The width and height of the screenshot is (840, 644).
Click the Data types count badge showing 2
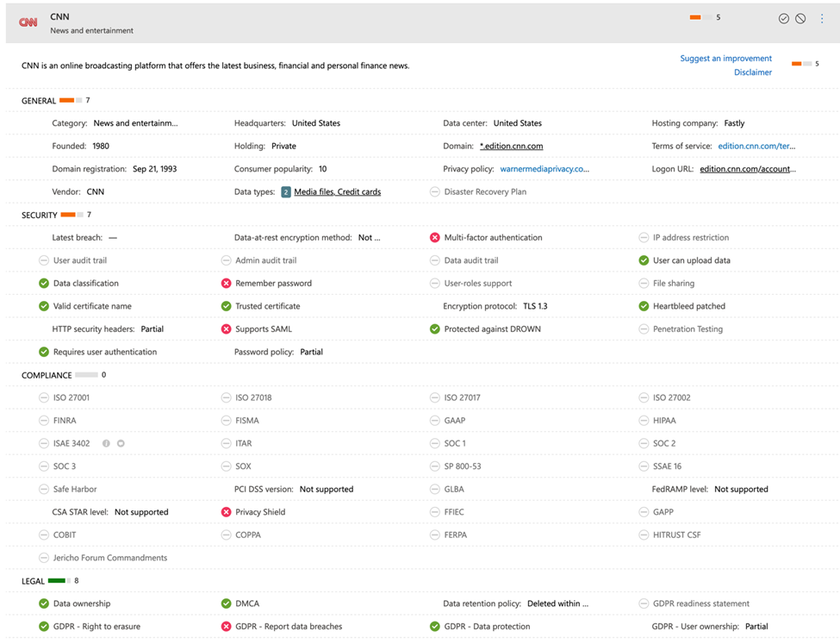coord(286,192)
